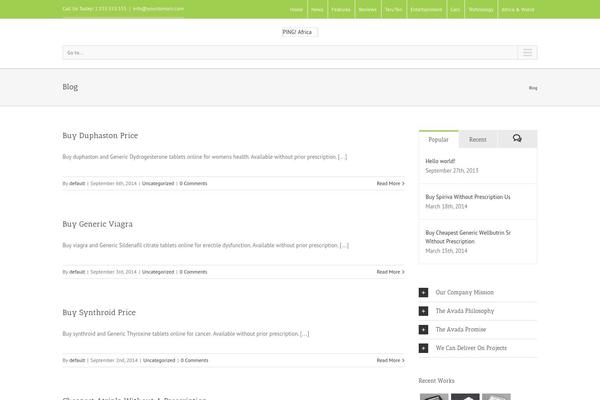Image resolution: width=600 pixels, height=400 pixels.
Task: Open popular post Hello world!
Action: (440, 161)
